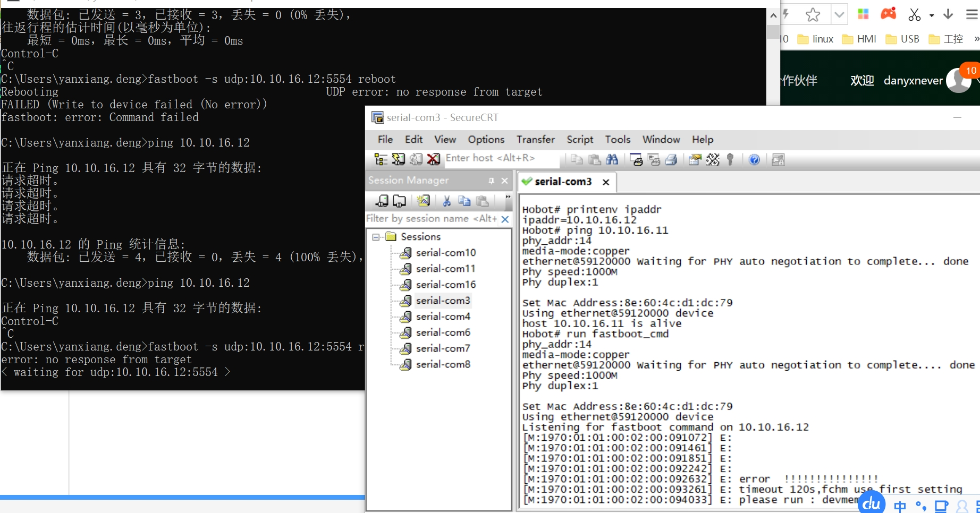Open Find with the binoculars icon
Screen dimensions: 980x513
click(612, 159)
